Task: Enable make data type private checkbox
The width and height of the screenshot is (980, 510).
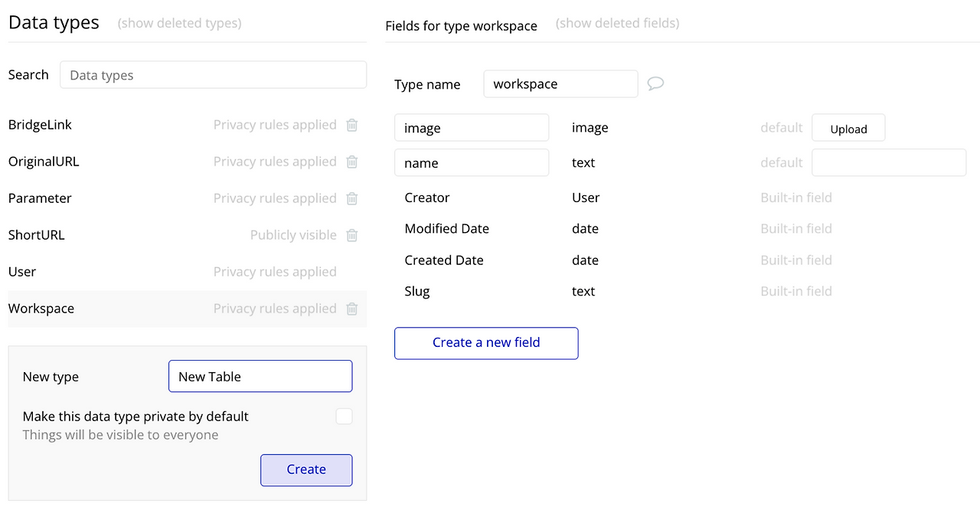Action: point(344,417)
